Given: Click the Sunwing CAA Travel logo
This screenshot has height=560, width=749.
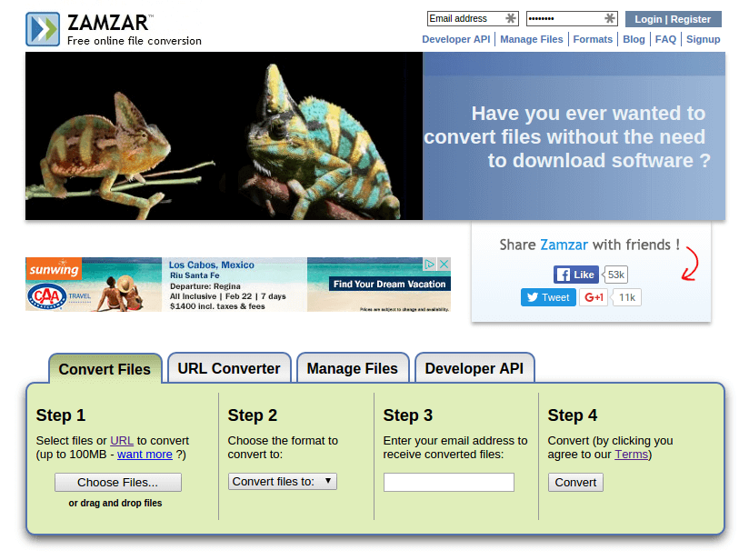Looking at the screenshot, I should (x=53, y=285).
